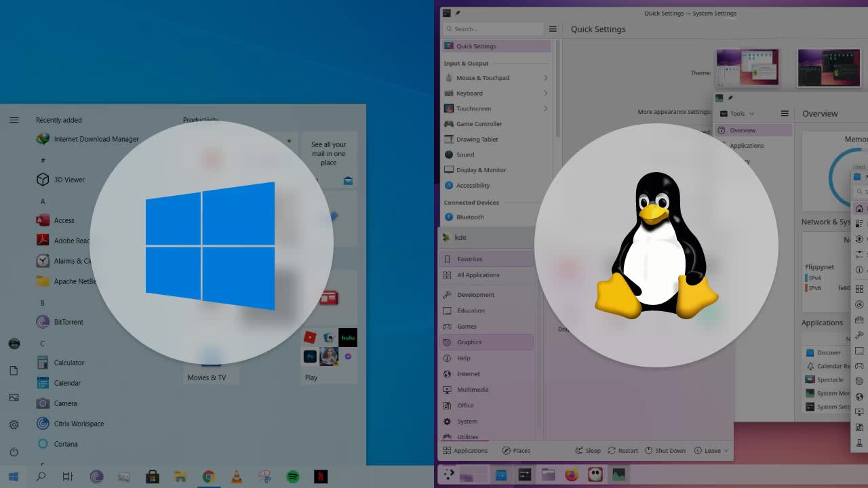868x488 pixels.
Task: Open VLC media player from the taskbar
Action: pyautogui.click(x=237, y=476)
